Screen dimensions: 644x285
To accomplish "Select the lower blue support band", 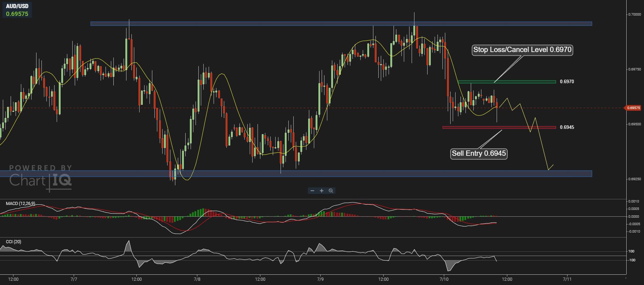I will coord(296,173).
